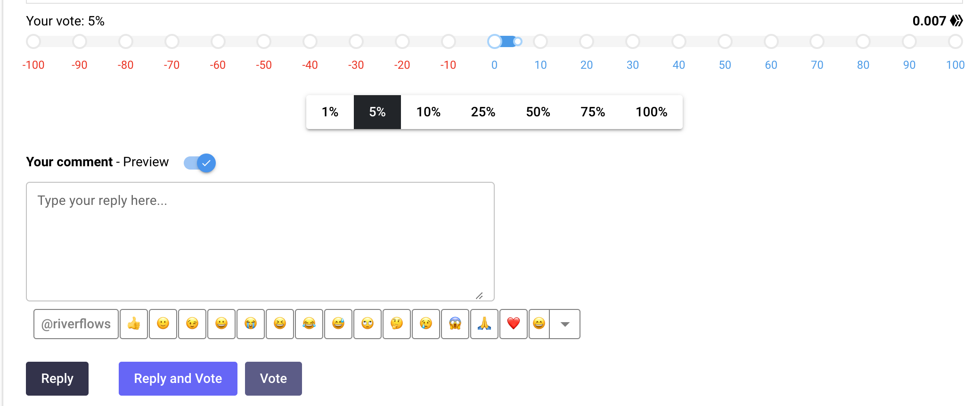Insert the thinking face emoji
The image size is (980, 406).
[x=397, y=324]
